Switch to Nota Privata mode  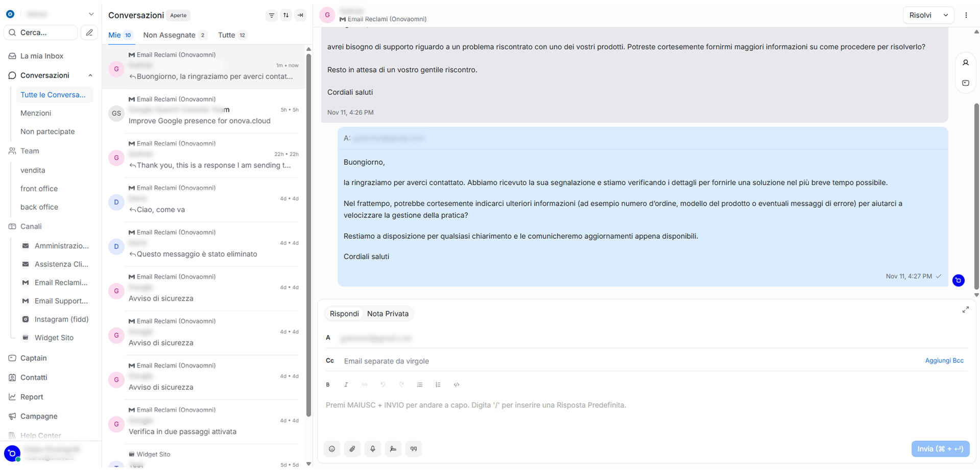pyautogui.click(x=388, y=314)
